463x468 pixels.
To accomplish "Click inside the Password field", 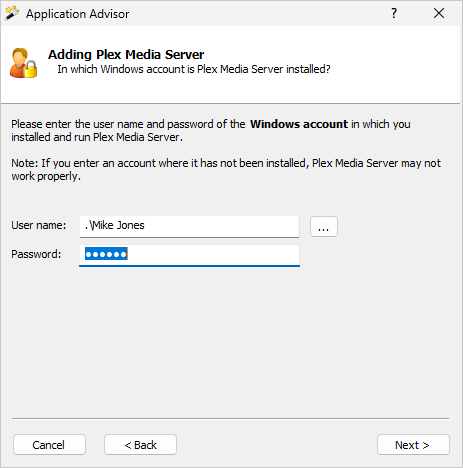I will coord(189,255).
